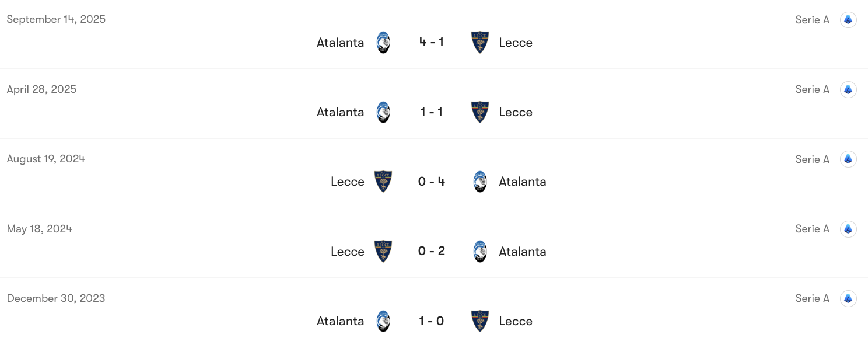This screenshot has width=868, height=341.
Task: Click the Atalanta badge in the August 19 match
Action: pos(480,182)
